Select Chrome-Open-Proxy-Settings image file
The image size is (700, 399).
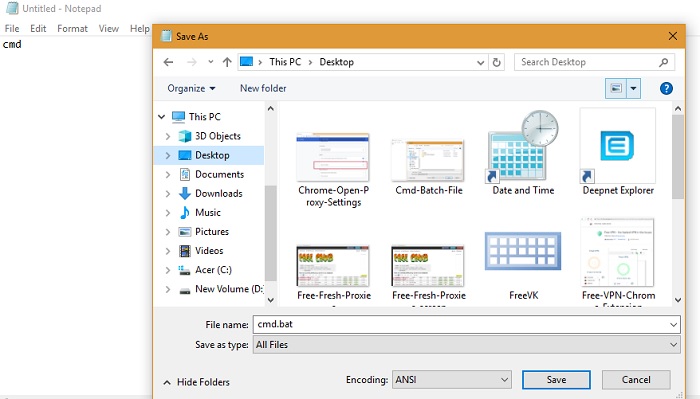[x=333, y=170]
